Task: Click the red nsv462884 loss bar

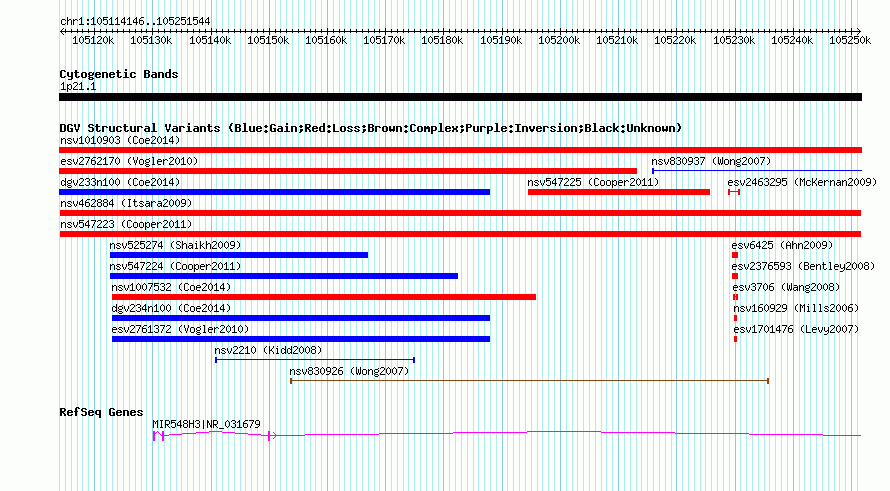Action: click(x=460, y=213)
